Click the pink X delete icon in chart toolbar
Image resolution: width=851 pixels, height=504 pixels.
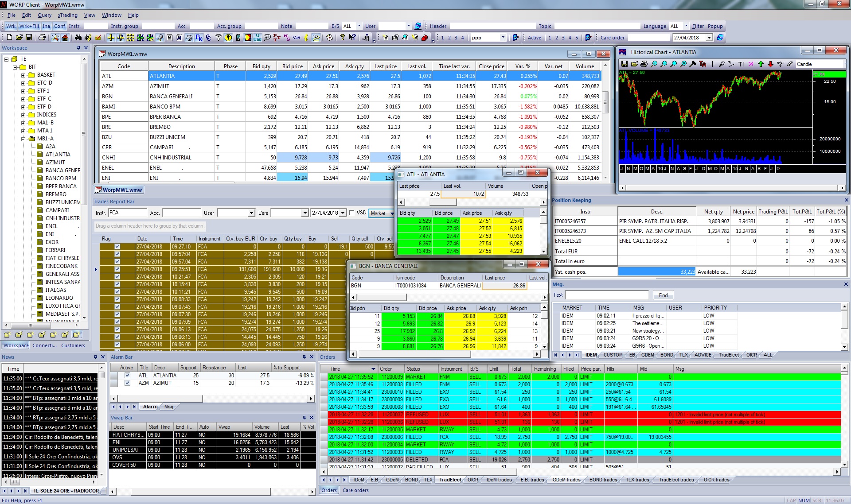click(751, 64)
